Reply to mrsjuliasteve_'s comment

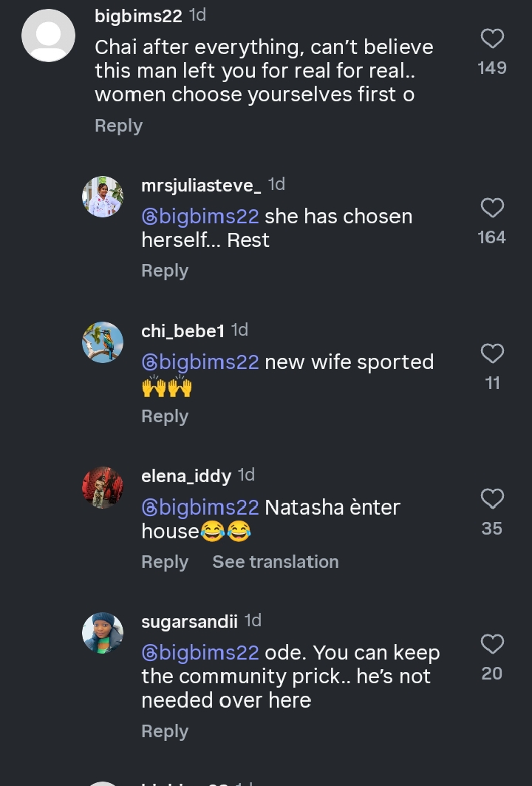(x=165, y=271)
